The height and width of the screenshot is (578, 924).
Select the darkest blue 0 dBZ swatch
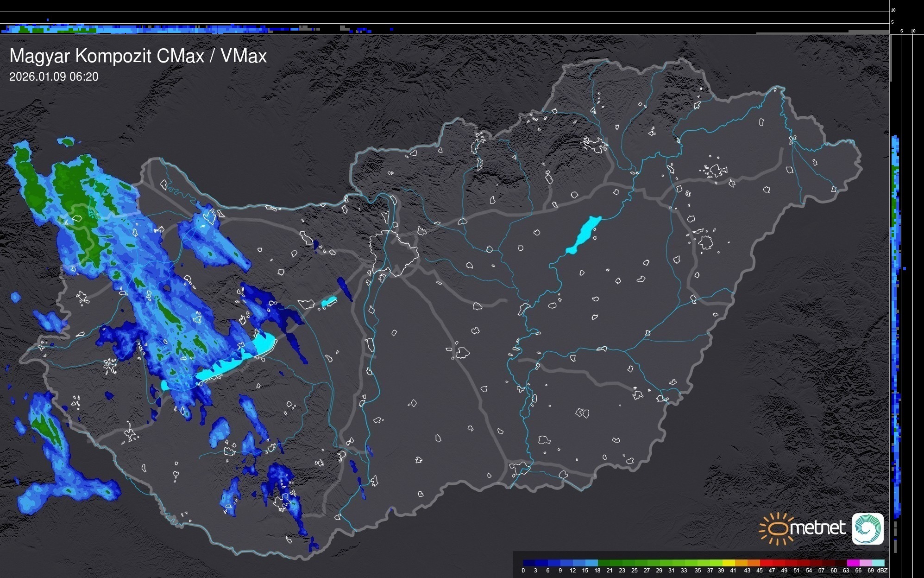point(528,563)
